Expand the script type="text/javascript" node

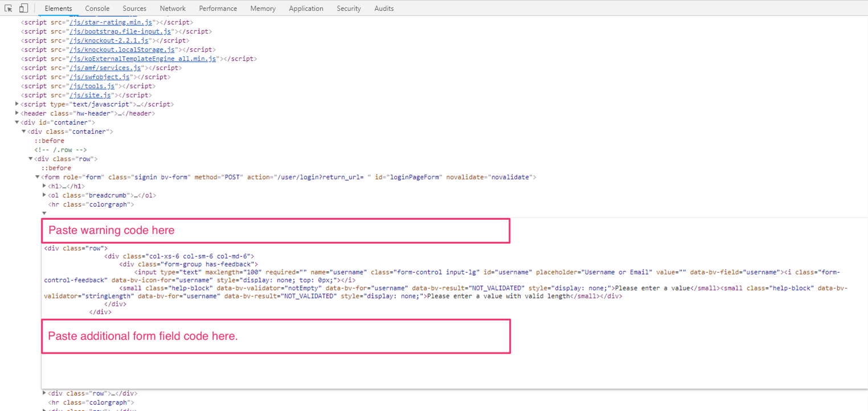coord(17,104)
